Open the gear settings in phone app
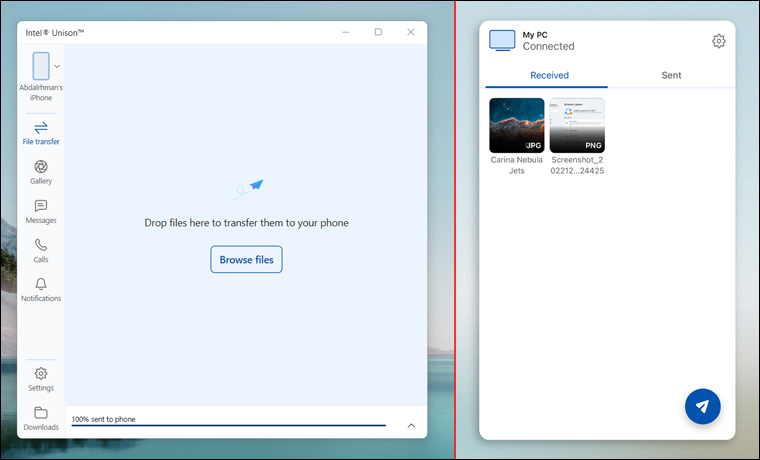The height and width of the screenshot is (460, 760). point(718,41)
